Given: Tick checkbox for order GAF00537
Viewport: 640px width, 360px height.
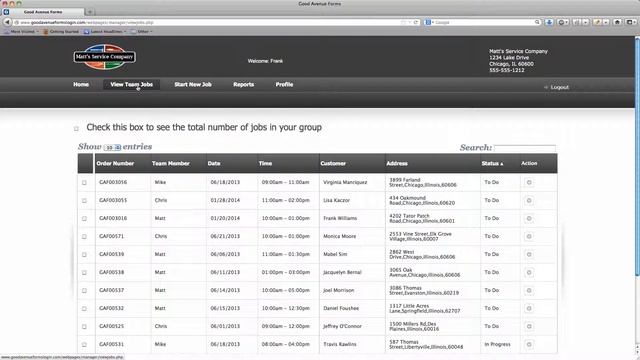Looking at the screenshot, I should point(84,290).
